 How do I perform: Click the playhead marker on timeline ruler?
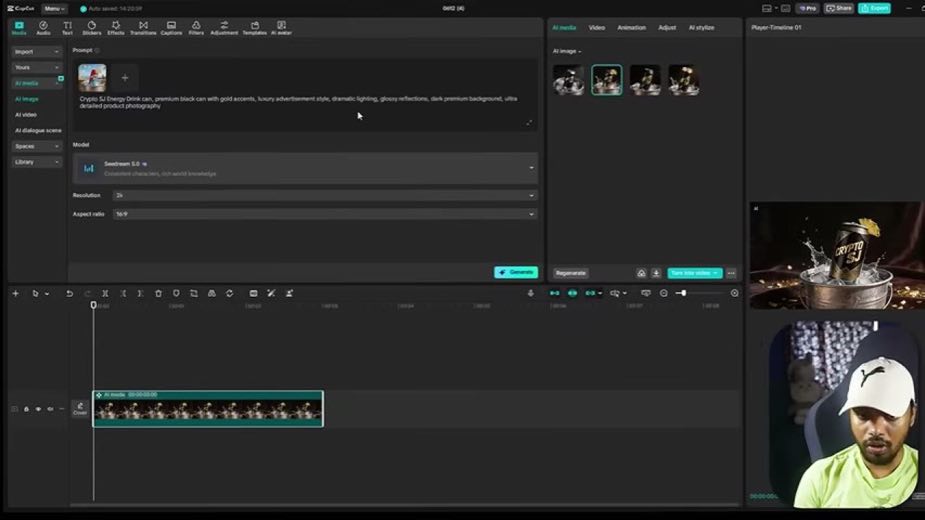pos(93,305)
